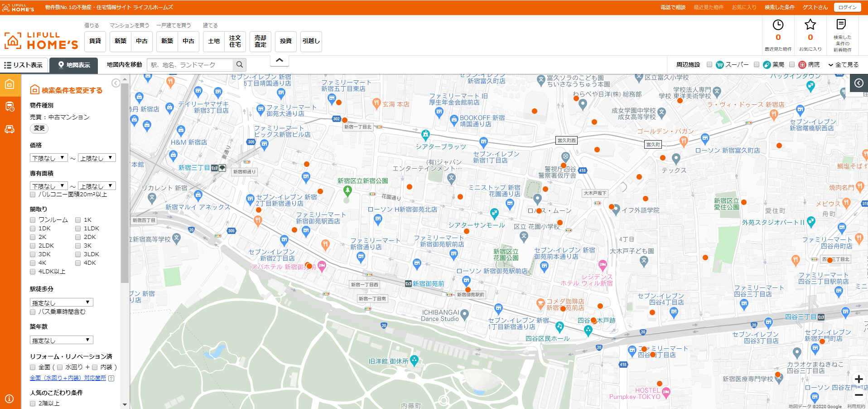Select the train route sidebar icon

point(10,107)
